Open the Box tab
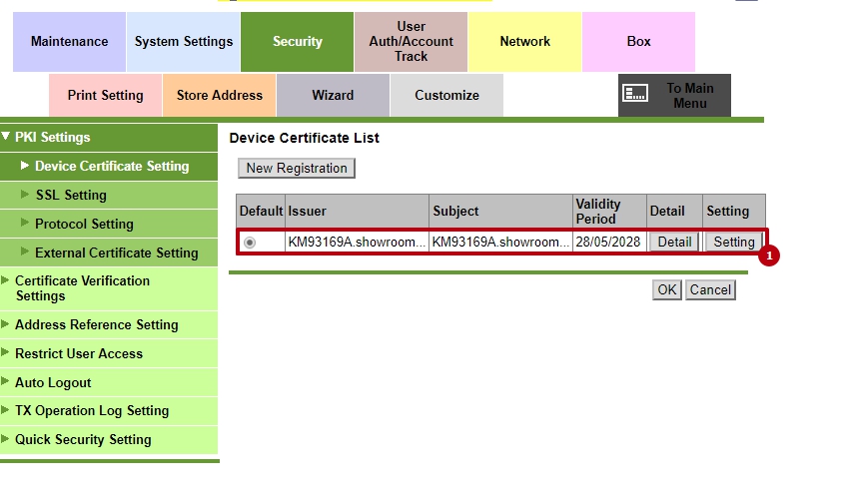This screenshot has width=856, height=504. tap(638, 42)
